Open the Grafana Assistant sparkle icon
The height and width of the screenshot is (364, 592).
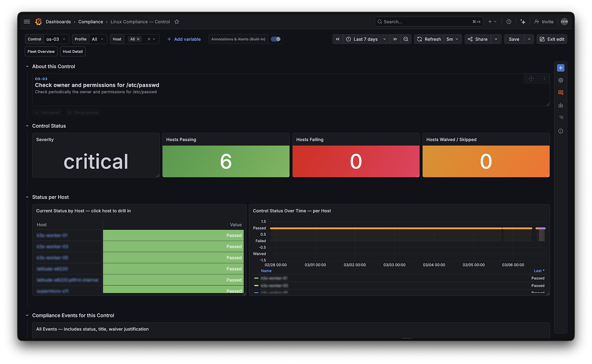point(523,22)
